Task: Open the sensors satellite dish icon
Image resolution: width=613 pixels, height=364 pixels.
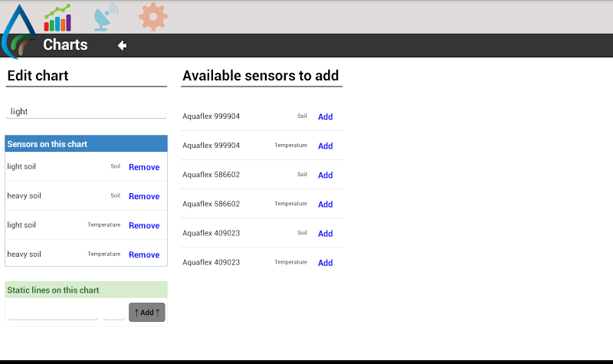Action: 106,17
